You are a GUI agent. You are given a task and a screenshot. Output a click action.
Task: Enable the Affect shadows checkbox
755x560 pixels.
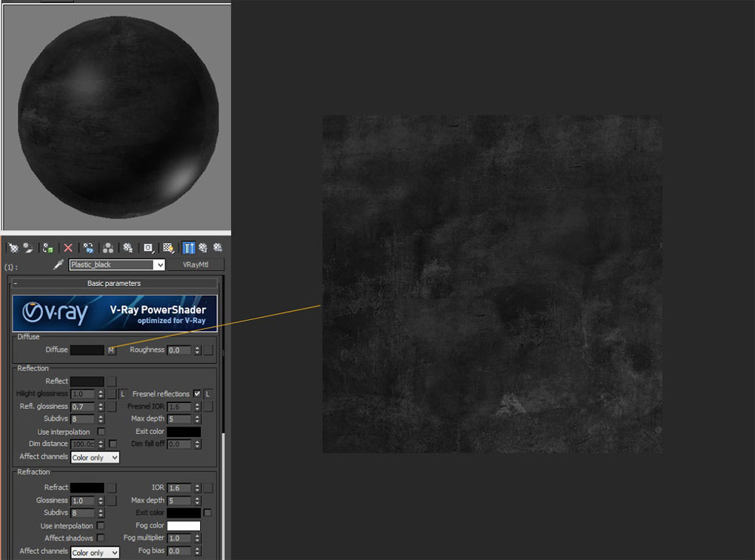click(101, 538)
